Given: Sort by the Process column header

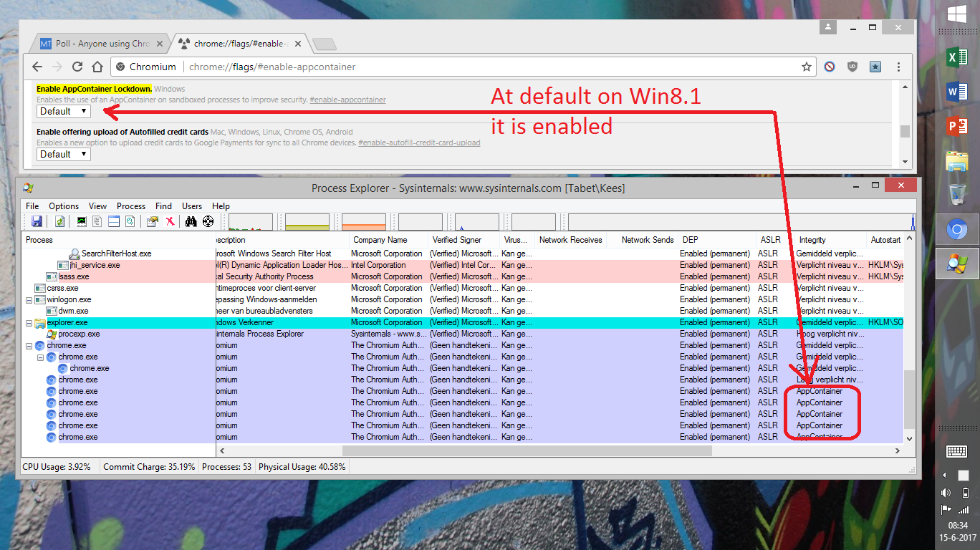Looking at the screenshot, I should point(119,240).
